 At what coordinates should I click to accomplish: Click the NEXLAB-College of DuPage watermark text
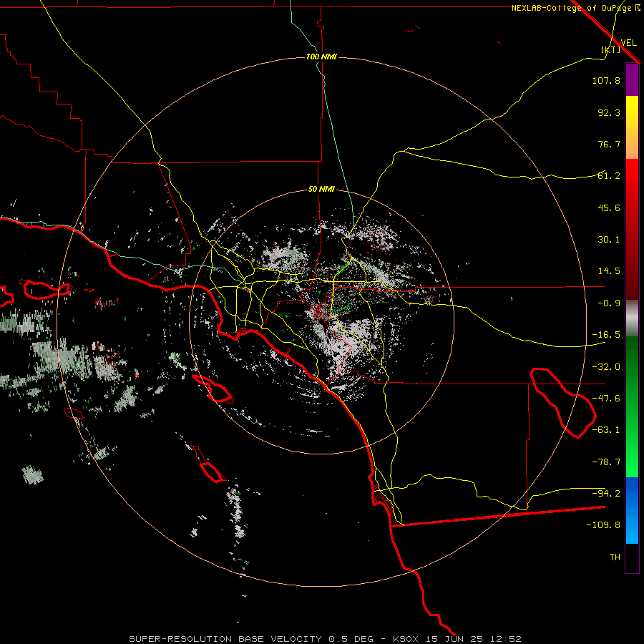point(575,8)
